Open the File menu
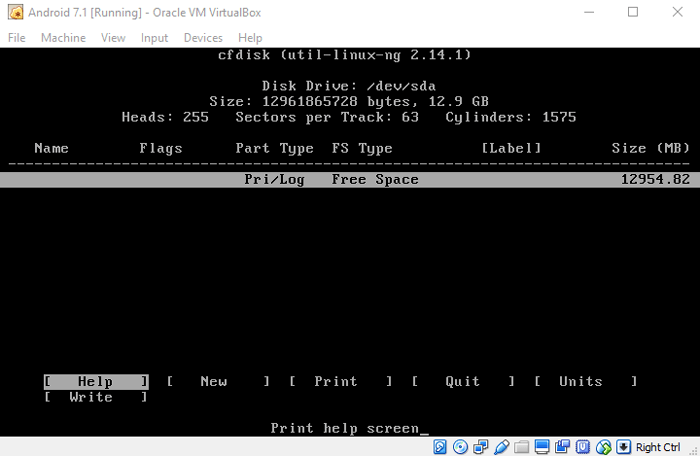The image size is (700, 456). pos(17,38)
